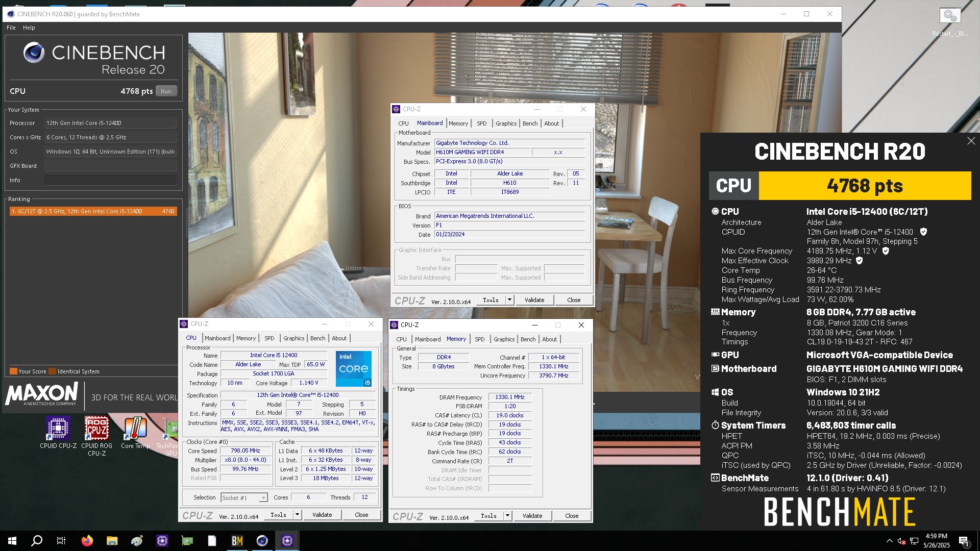Click the System Timers clock icon in BenchMate
The image size is (980, 551).
pyautogui.click(x=715, y=425)
